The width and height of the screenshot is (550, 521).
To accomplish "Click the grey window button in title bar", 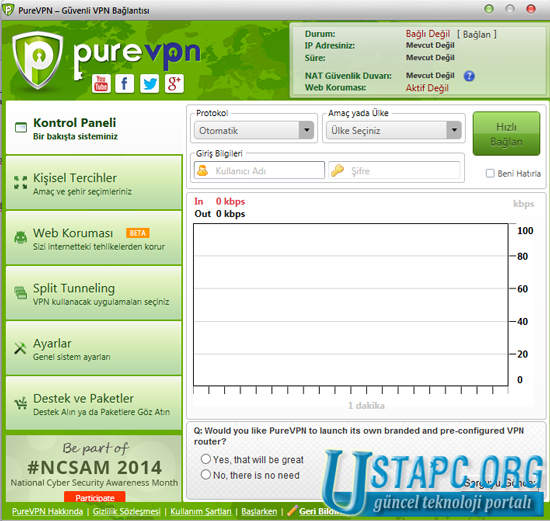I will pyautogui.click(x=510, y=9).
